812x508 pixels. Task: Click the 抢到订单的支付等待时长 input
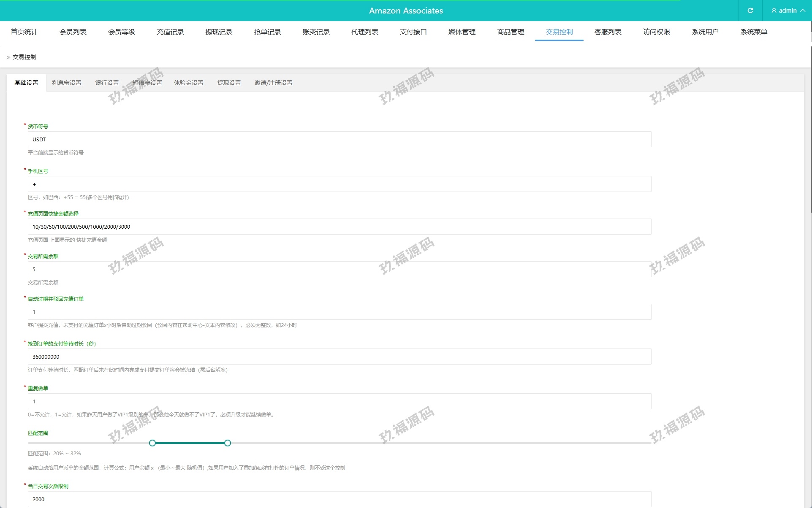339,357
